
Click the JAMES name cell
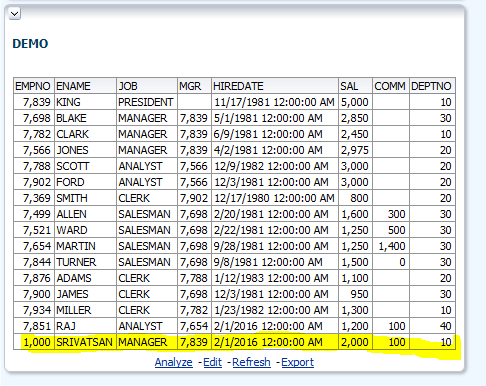pos(85,294)
